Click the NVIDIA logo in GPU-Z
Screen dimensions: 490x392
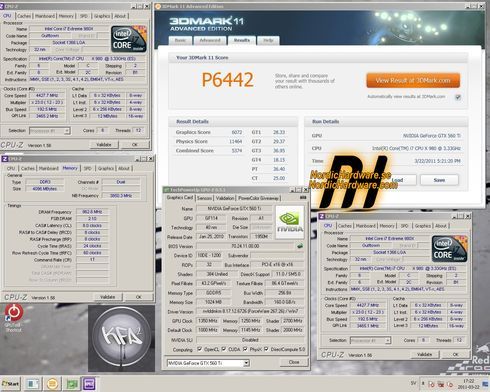click(x=290, y=222)
